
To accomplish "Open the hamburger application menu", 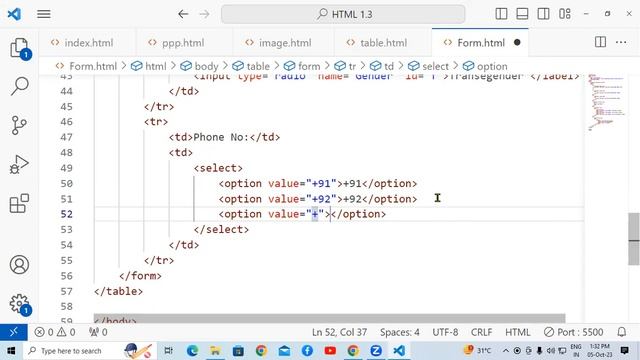I will [44, 14].
